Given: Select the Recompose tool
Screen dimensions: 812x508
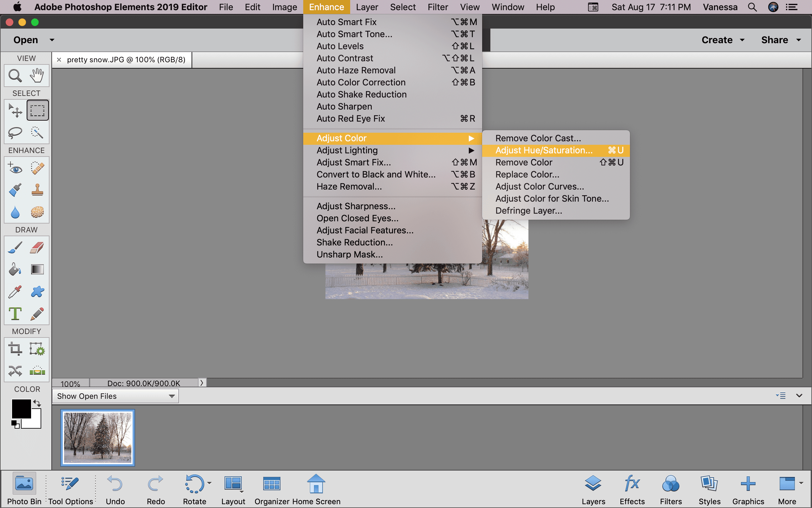Looking at the screenshot, I should (37, 349).
